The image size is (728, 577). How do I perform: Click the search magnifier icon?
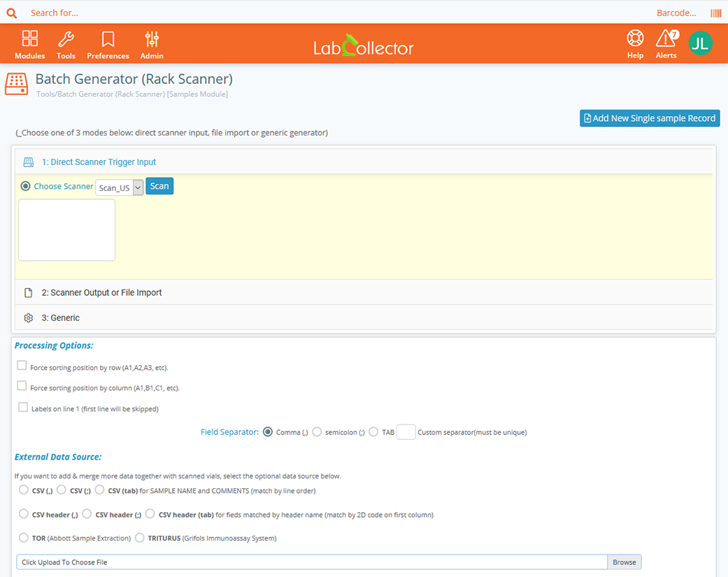(x=12, y=13)
